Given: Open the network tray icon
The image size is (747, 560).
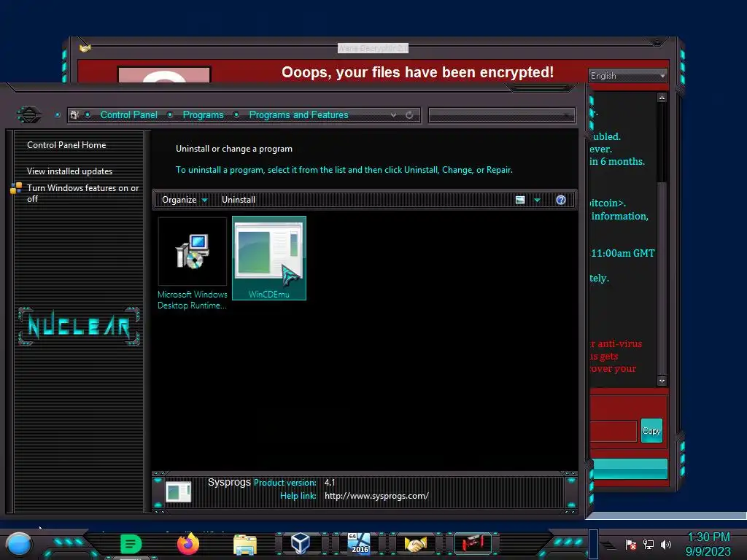Looking at the screenshot, I should (x=648, y=544).
